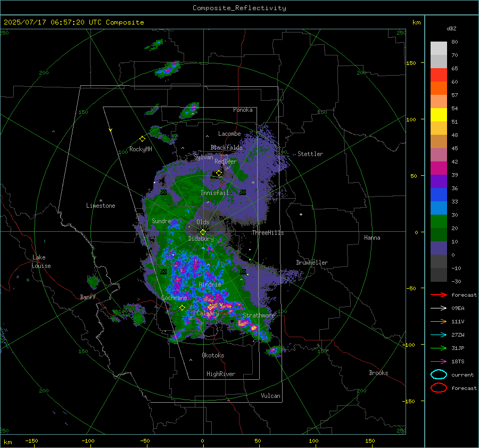Screen dimensions: 479x448
Task: Click the red forecast oval icon
Action: [439, 388]
